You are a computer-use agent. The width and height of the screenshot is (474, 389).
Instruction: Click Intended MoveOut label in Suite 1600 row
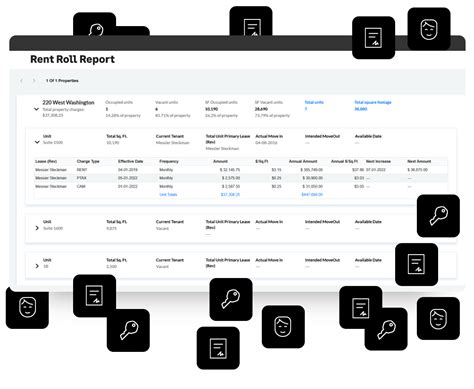[322, 222]
